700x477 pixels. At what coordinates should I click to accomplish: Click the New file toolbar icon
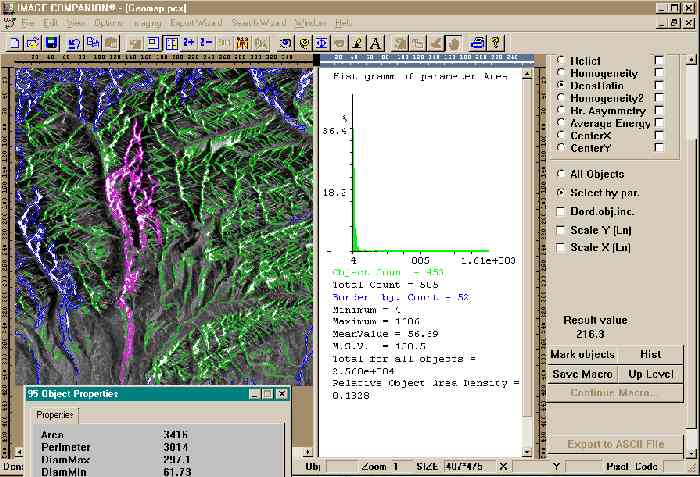tap(14, 42)
